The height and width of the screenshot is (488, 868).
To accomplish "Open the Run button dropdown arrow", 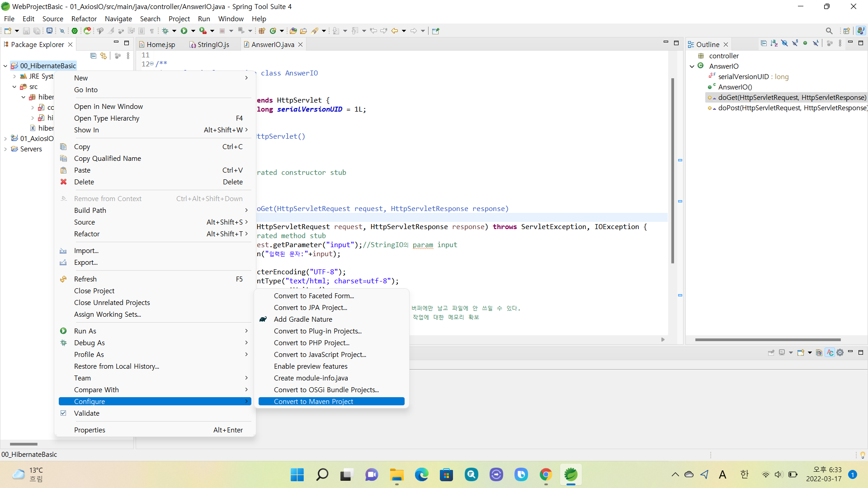I will [x=193, y=31].
